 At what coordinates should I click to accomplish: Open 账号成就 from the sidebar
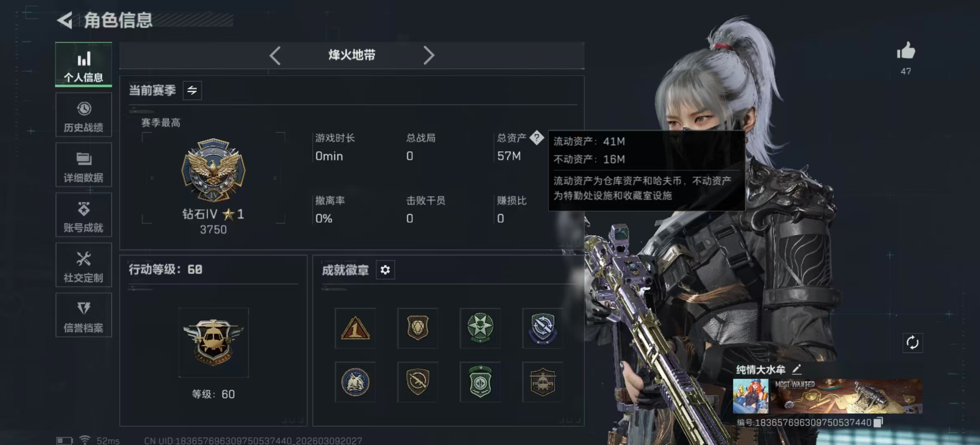pyautogui.click(x=83, y=215)
